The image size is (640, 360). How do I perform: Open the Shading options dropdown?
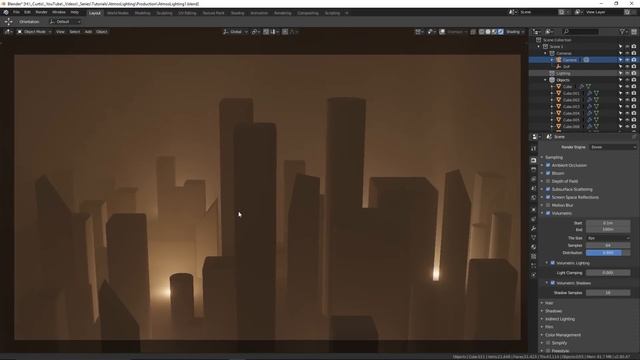click(x=516, y=32)
